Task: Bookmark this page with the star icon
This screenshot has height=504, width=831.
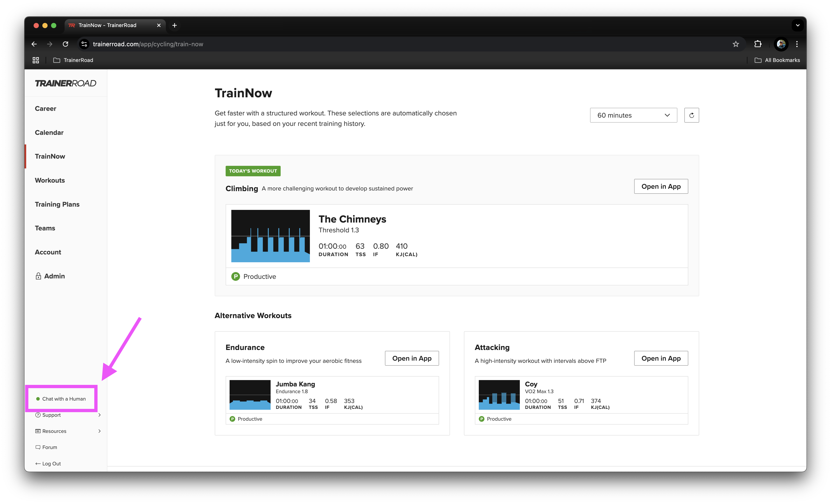Action: [x=736, y=44]
